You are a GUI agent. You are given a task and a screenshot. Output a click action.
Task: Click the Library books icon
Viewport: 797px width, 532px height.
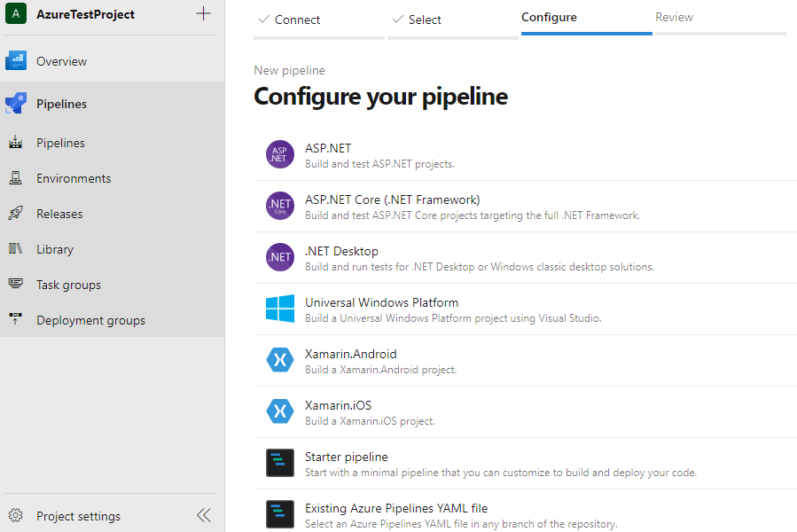point(16,248)
